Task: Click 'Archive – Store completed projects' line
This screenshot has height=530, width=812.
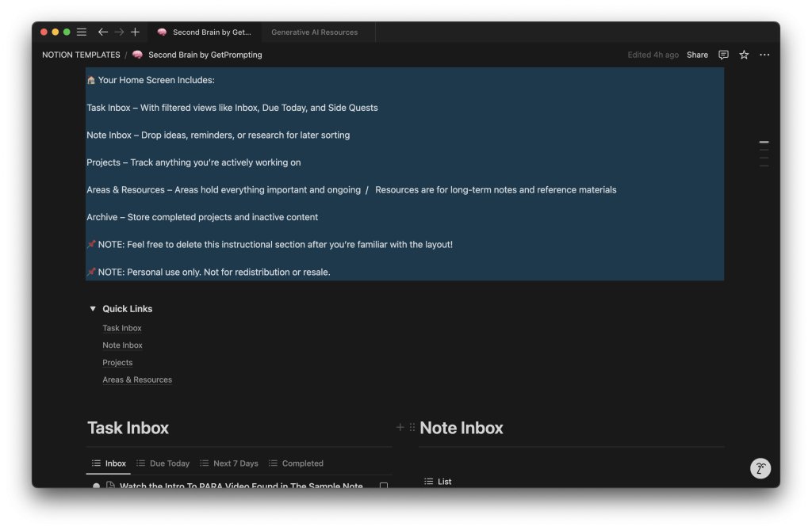Action: click(x=202, y=217)
